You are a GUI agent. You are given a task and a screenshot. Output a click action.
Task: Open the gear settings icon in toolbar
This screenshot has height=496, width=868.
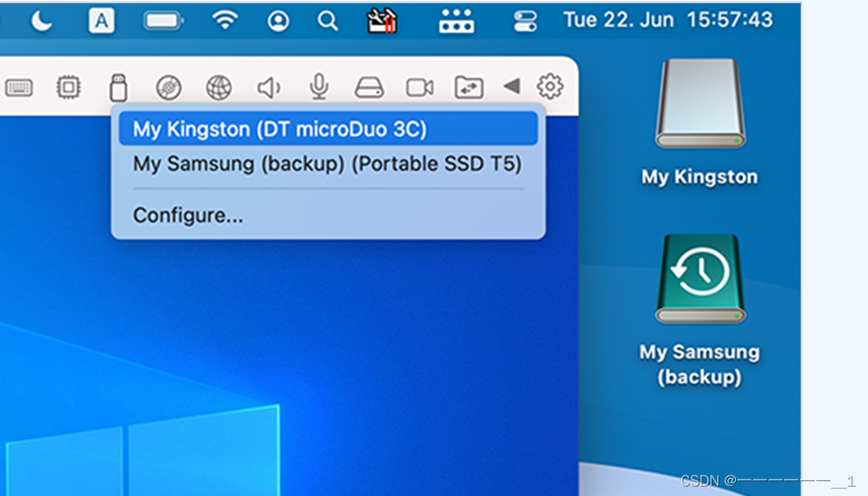click(550, 86)
